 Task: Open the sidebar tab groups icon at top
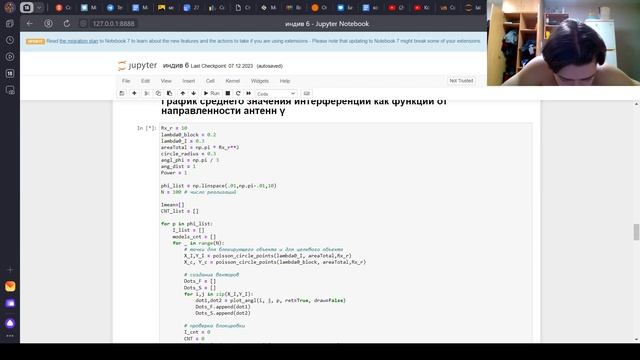[10, 24]
